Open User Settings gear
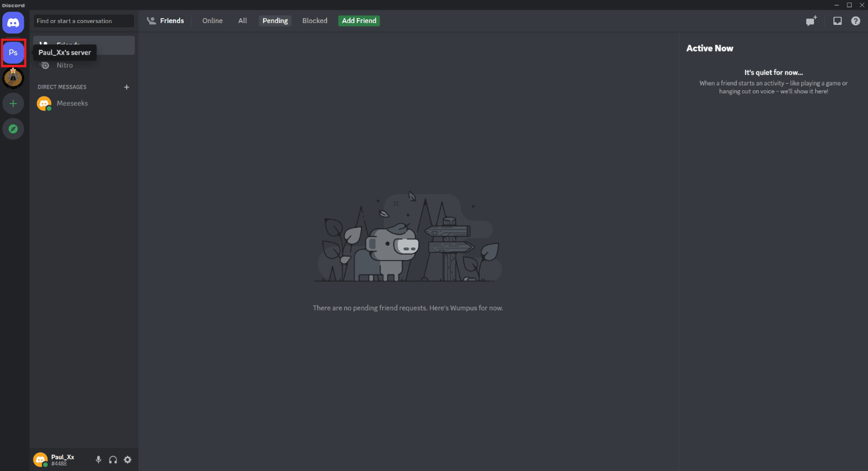The image size is (868, 471). tap(127, 460)
